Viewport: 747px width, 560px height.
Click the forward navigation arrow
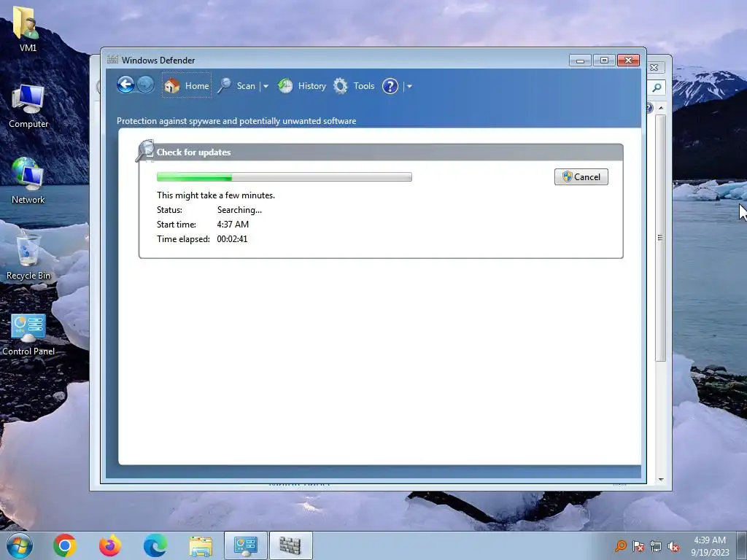pyautogui.click(x=145, y=85)
